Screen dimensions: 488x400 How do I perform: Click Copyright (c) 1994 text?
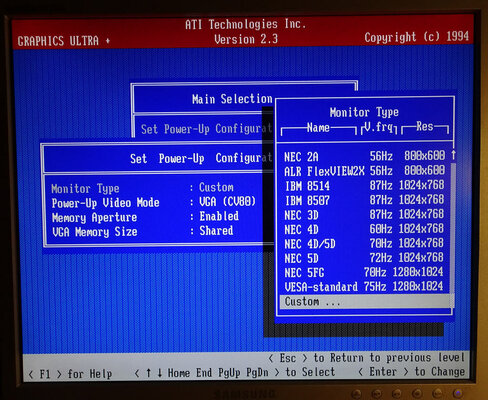coord(417,37)
